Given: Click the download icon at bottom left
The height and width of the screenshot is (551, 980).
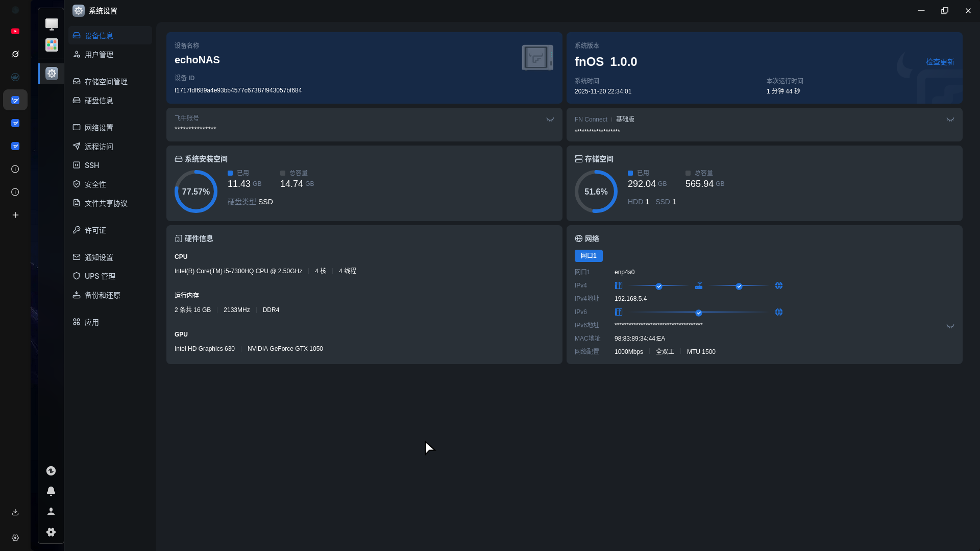Looking at the screenshot, I should click(x=15, y=512).
